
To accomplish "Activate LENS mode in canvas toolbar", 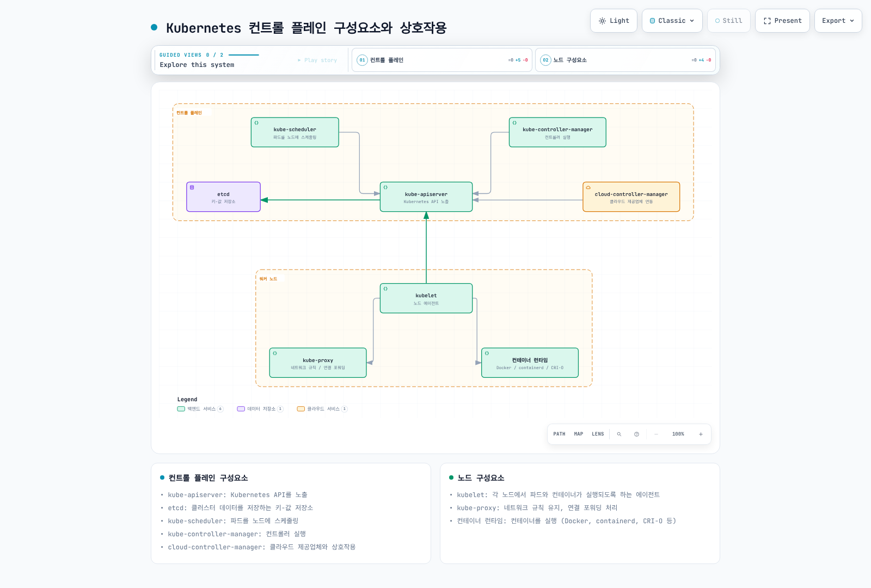I will (x=598, y=434).
